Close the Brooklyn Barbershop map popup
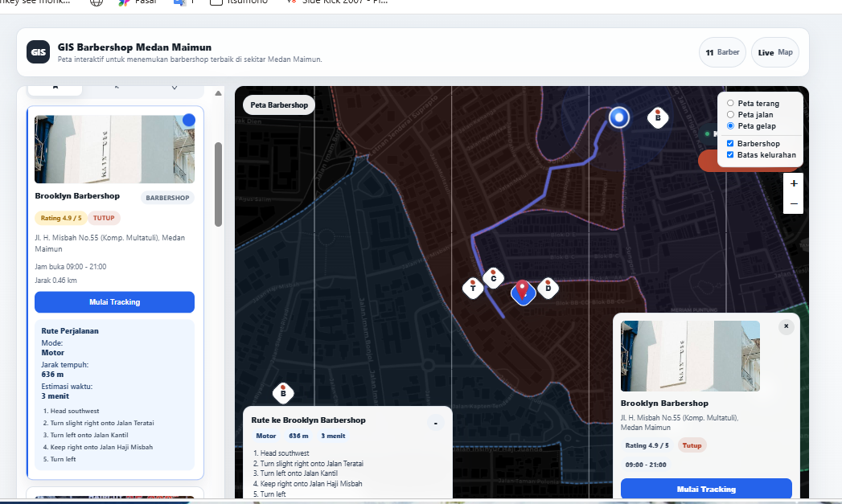 click(x=787, y=326)
